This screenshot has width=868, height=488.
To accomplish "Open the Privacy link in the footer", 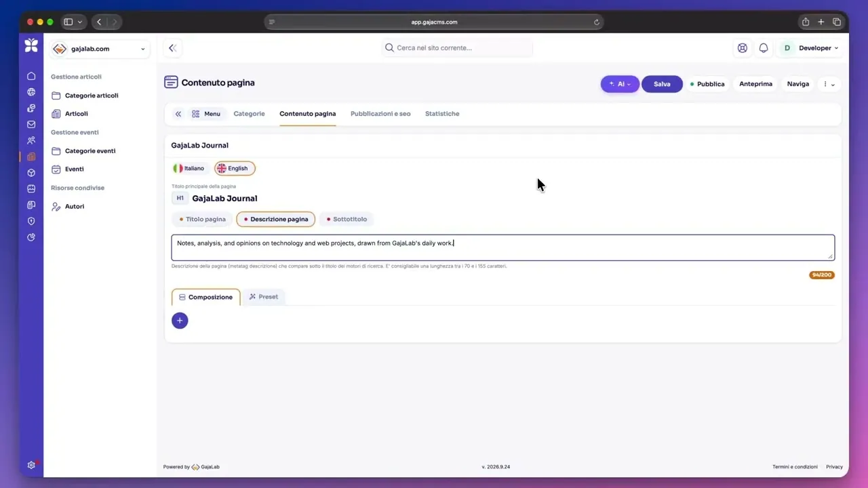I will [x=834, y=467].
